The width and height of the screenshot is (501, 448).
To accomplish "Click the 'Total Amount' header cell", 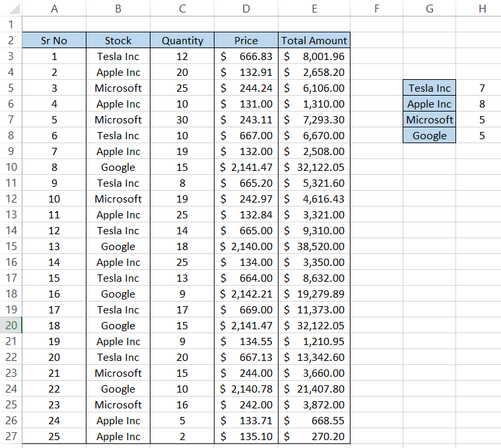I will [x=314, y=40].
